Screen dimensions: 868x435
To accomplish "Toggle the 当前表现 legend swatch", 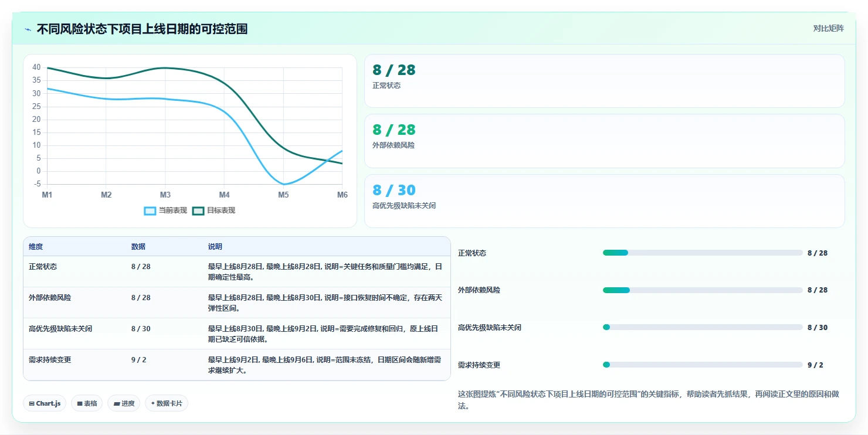I will pyautogui.click(x=150, y=210).
